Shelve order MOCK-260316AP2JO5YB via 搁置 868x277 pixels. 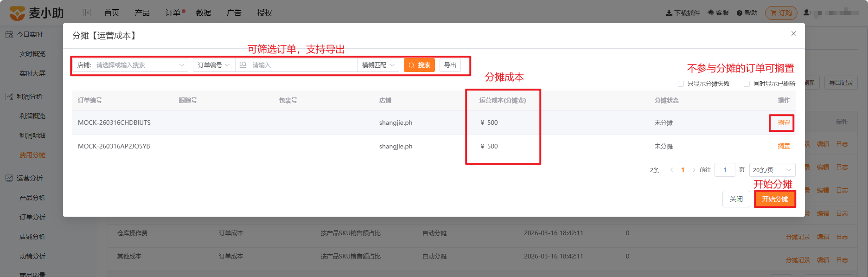coord(784,146)
